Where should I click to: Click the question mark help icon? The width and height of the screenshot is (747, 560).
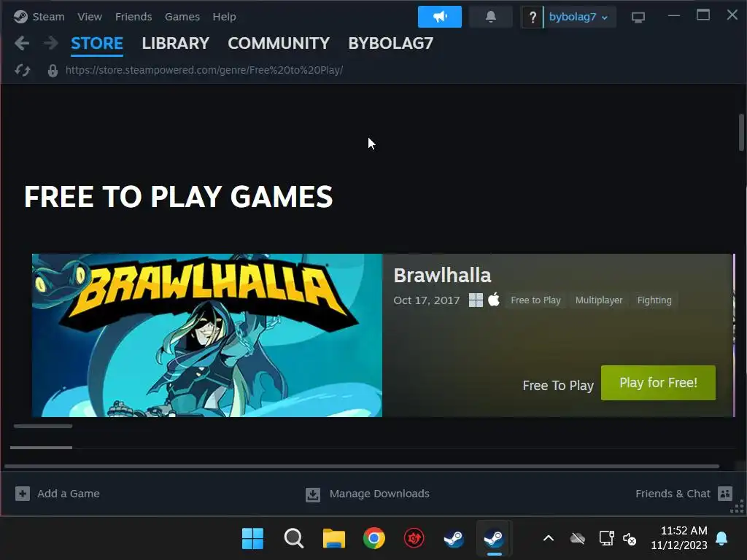pyautogui.click(x=532, y=17)
